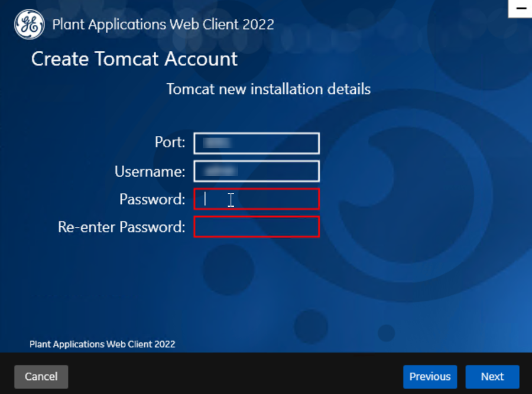Image resolution: width=532 pixels, height=394 pixels.
Task: Click the Password input field
Action: [x=257, y=199]
